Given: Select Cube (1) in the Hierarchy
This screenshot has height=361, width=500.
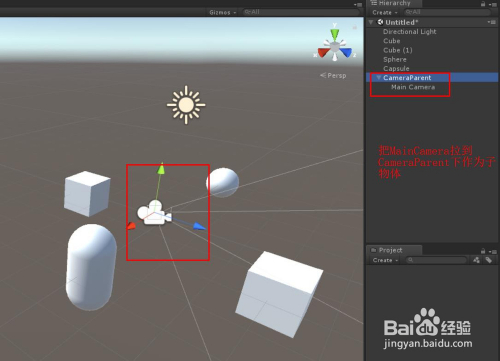Looking at the screenshot, I should point(398,50).
